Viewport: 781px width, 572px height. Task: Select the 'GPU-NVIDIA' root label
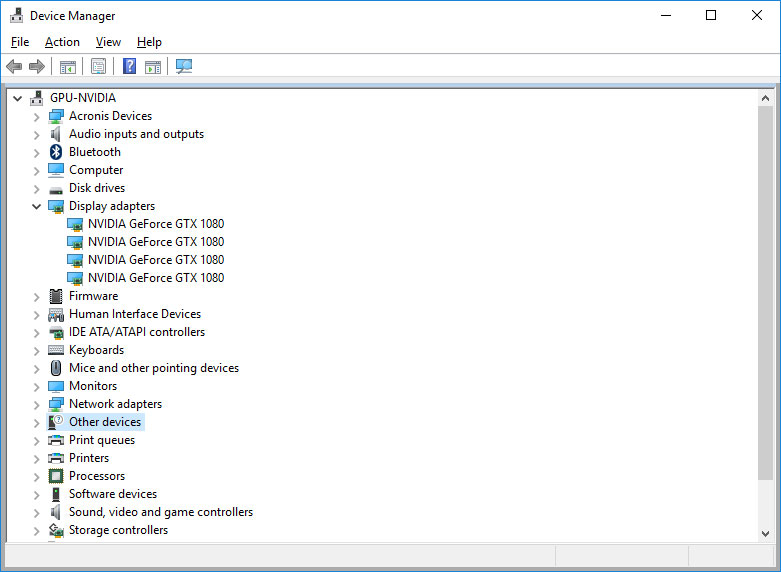(x=83, y=98)
